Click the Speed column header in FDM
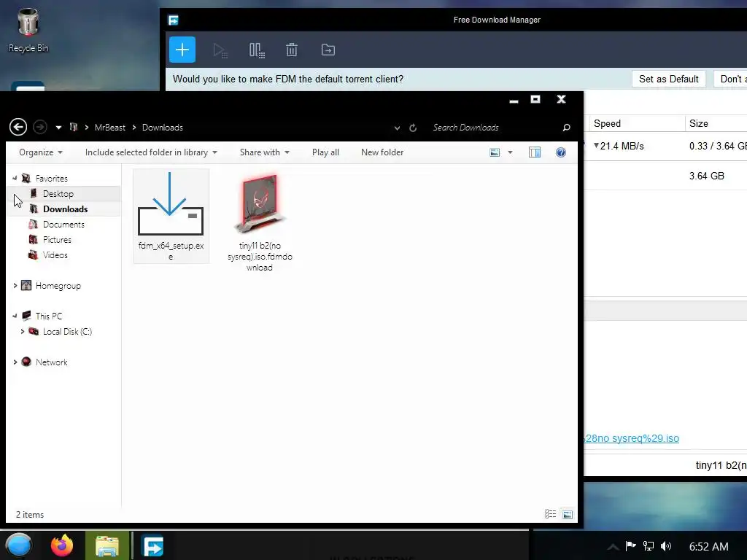This screenshot has height=560, width=747. (637, 123)
